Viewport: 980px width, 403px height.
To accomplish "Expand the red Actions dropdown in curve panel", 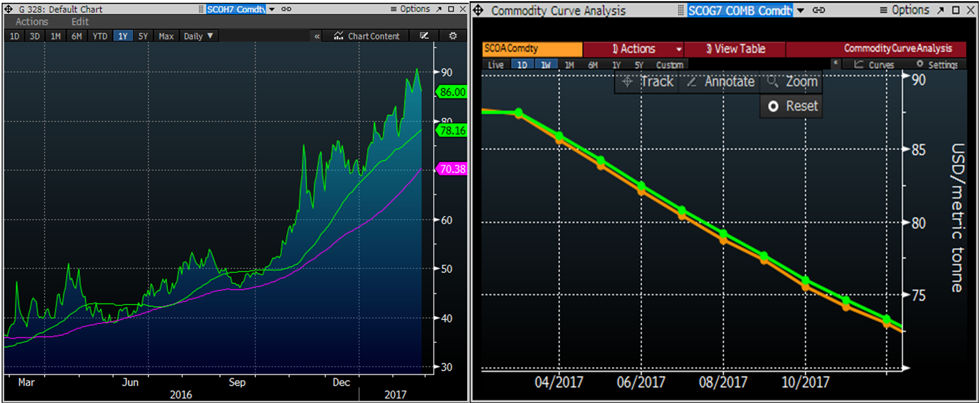I will tap(679, 49).
